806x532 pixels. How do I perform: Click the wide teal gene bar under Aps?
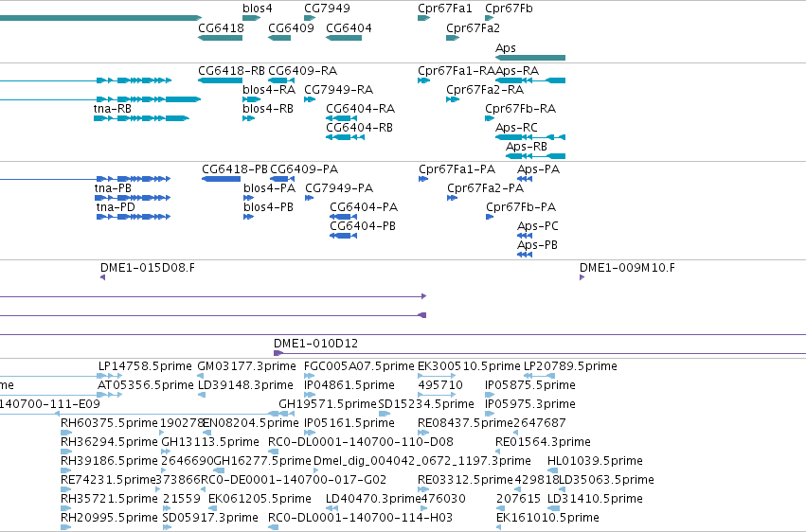[530, 58]
